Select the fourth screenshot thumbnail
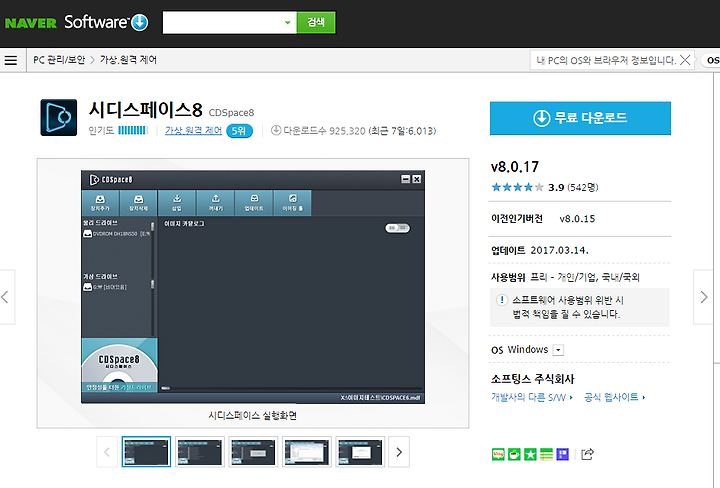The width and height of the screenshot is (720, 488). click(307, 452)
